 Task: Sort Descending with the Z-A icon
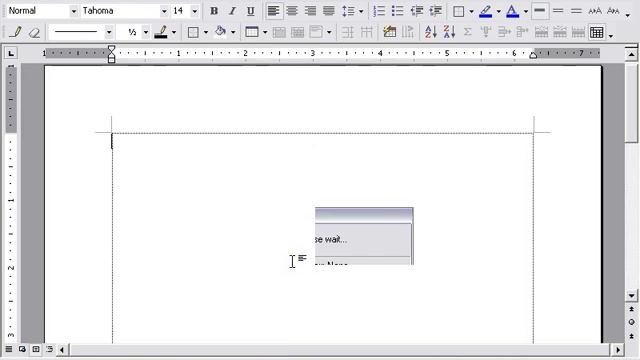tap(449, 32)
